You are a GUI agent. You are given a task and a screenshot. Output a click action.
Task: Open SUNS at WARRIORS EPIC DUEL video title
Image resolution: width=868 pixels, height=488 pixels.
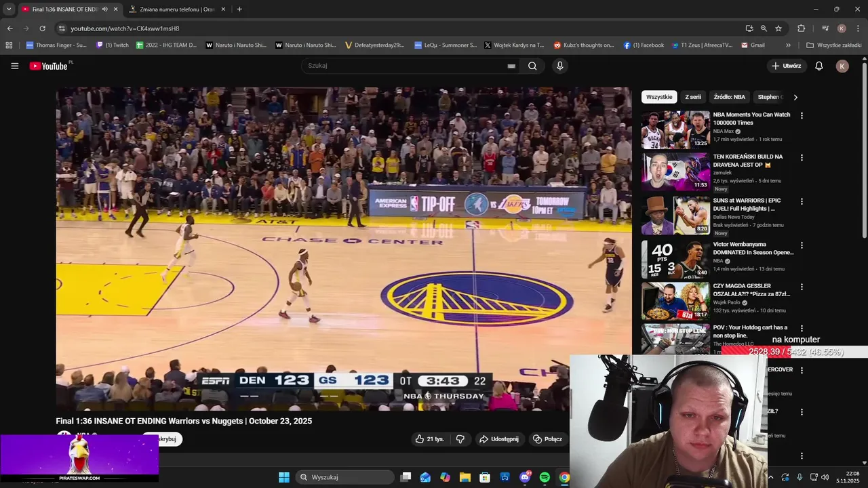click(x=747, y=205)
